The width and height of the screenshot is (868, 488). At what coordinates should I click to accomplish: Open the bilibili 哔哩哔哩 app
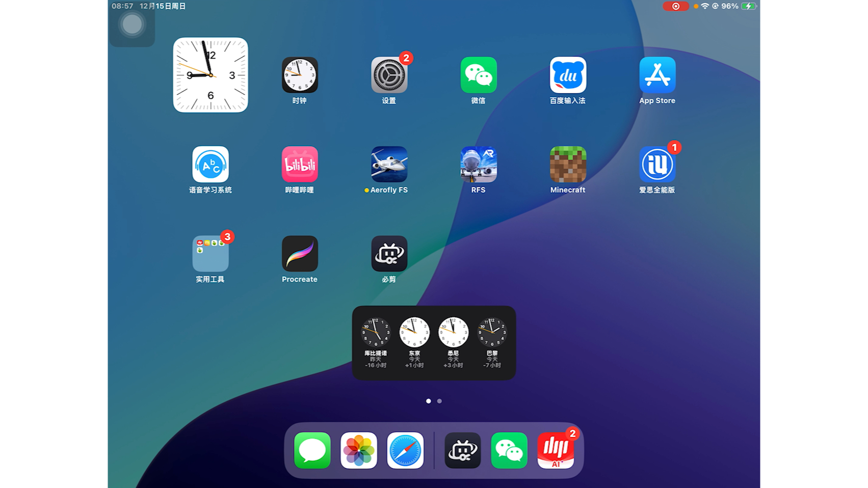300,164
